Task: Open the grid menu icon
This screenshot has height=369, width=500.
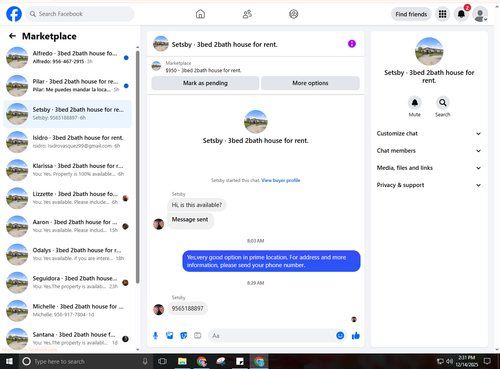Action: (x=442, y=14)
